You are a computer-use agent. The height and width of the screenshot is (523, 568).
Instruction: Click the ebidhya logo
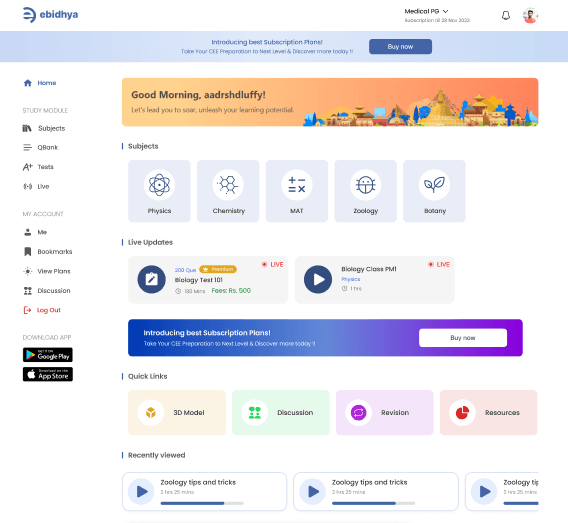pos(50,15)
